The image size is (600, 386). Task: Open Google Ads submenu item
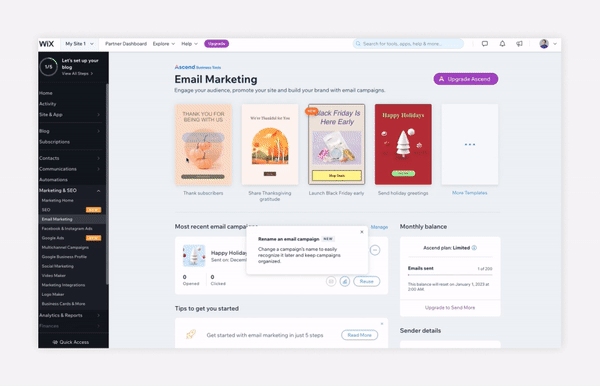[53, 238]
